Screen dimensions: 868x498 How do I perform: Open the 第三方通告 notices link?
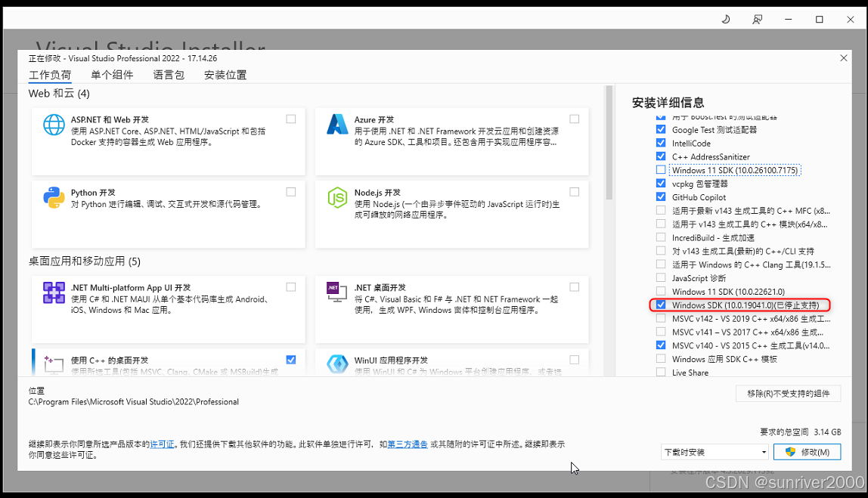click(408, 444)
